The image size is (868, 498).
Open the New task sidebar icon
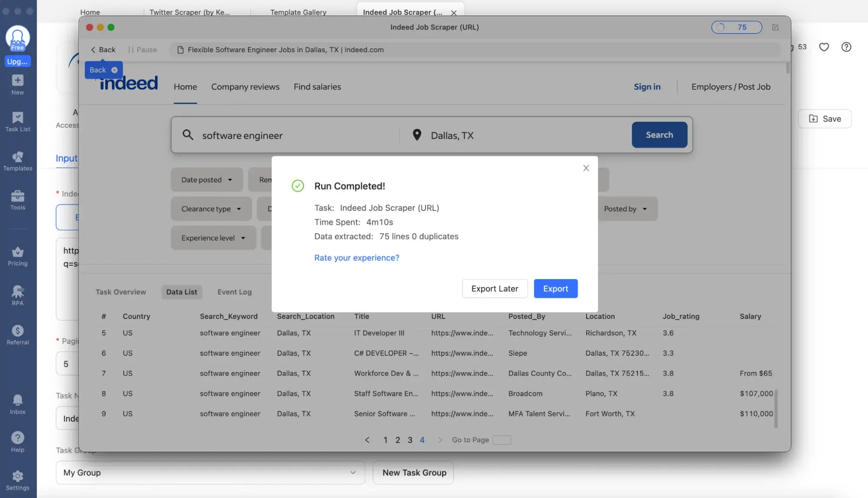(17, 85)
